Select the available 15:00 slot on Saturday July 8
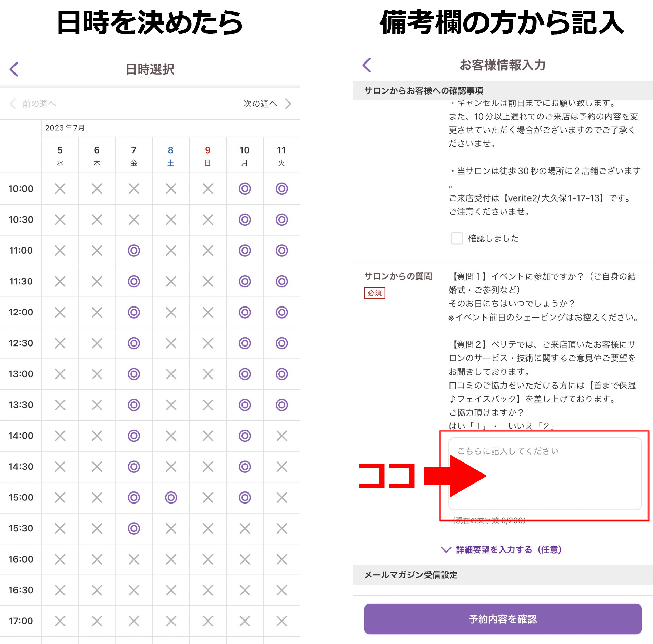 (171, 497)
